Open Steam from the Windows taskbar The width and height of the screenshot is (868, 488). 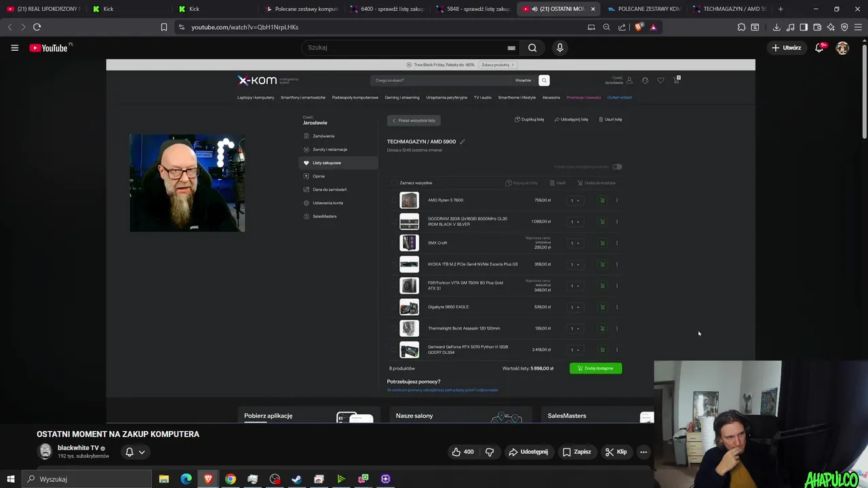tap(296, 479)
